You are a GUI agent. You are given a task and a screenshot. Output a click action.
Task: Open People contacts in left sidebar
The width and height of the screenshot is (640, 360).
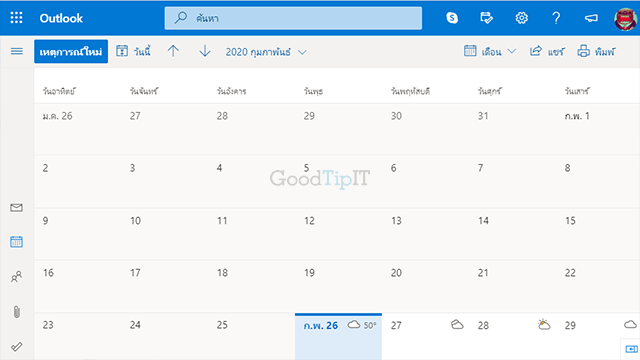pyautogui.click(x=16, y=277)
